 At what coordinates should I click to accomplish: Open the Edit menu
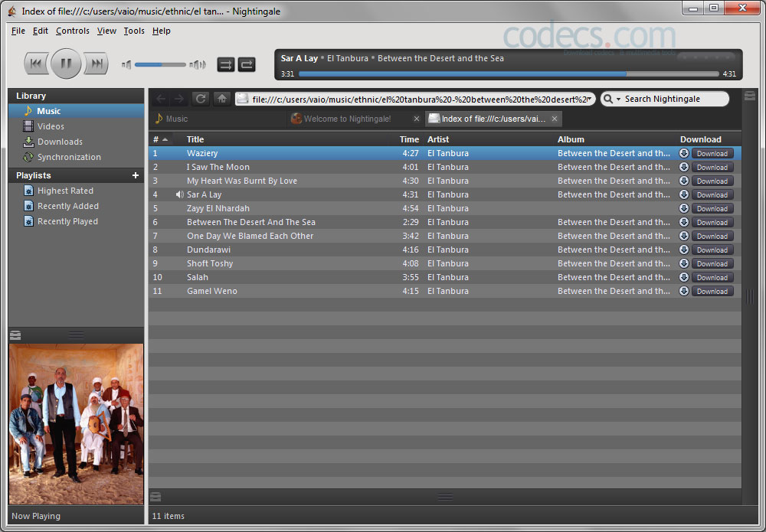tap(40, 31)
